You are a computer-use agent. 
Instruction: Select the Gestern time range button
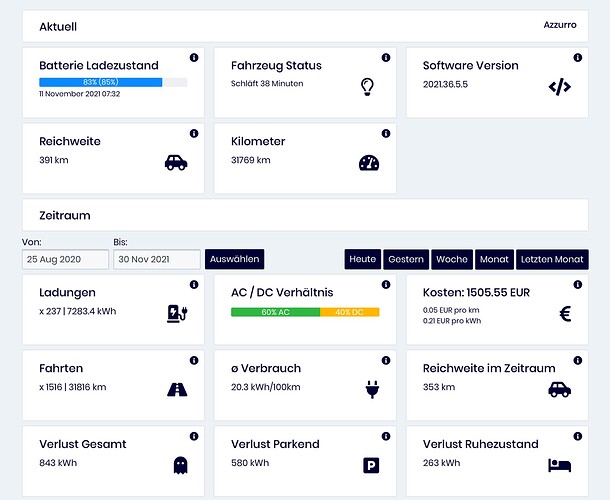coord(406,259)
